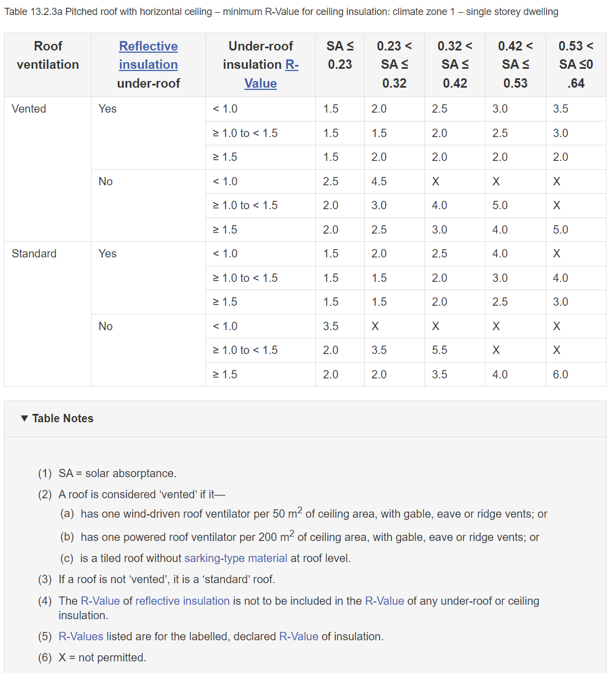The width and height of the screenshot is (616, 673).
Task: Click the 6.0 value cell in the table
Action: click(x=561, y=375)
